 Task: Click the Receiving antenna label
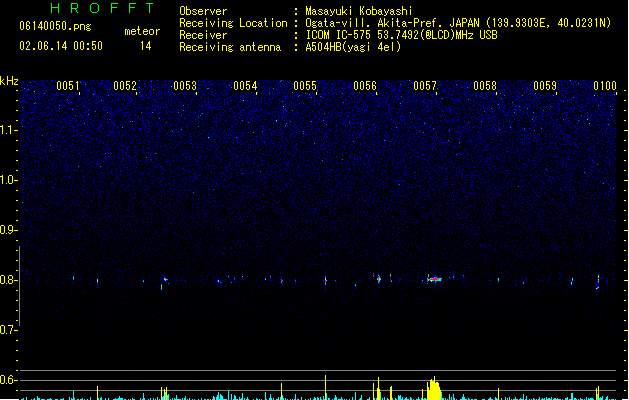click(230, 47)
